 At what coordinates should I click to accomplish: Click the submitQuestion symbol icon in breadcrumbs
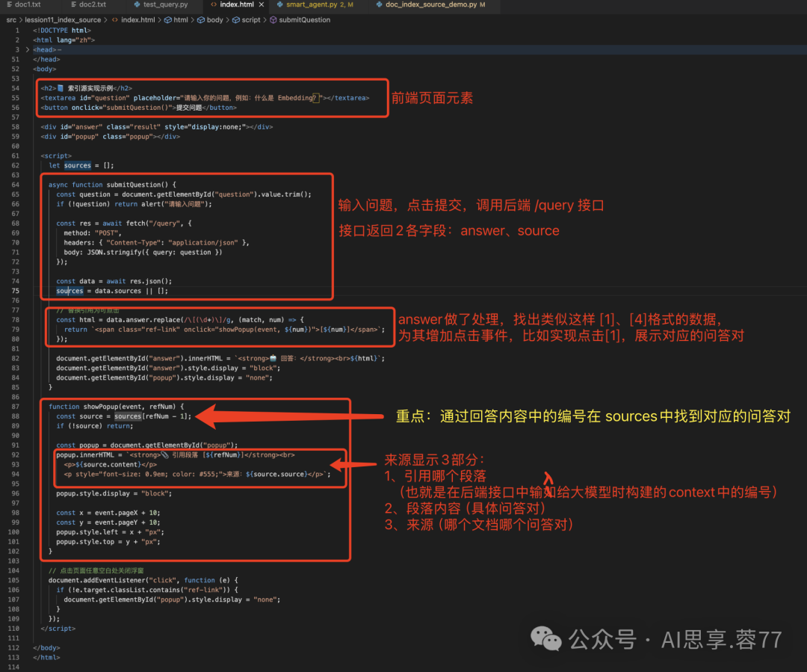tap(272, 19)
